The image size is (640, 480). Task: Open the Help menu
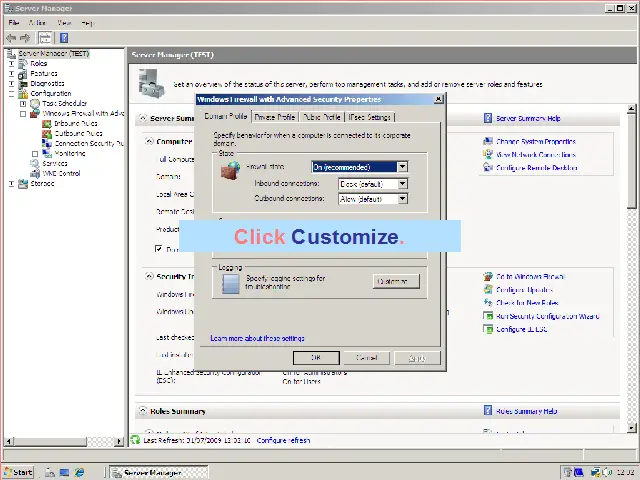click(x=87, y=23)
